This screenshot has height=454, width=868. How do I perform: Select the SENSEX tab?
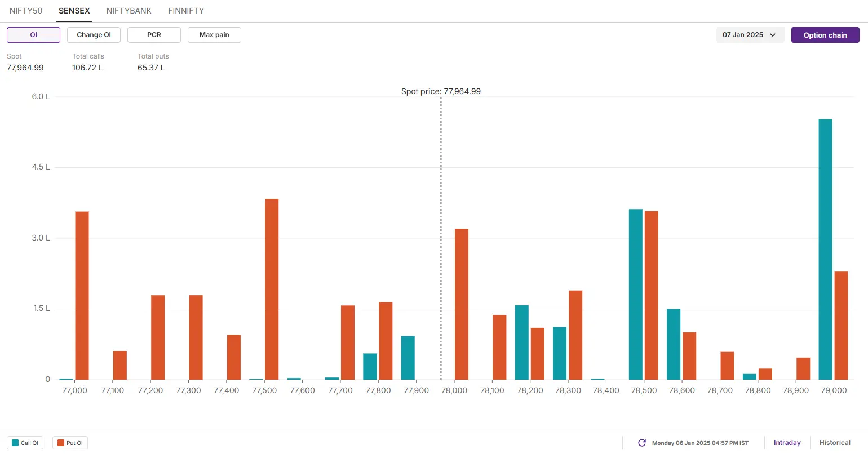pos(74,11)
